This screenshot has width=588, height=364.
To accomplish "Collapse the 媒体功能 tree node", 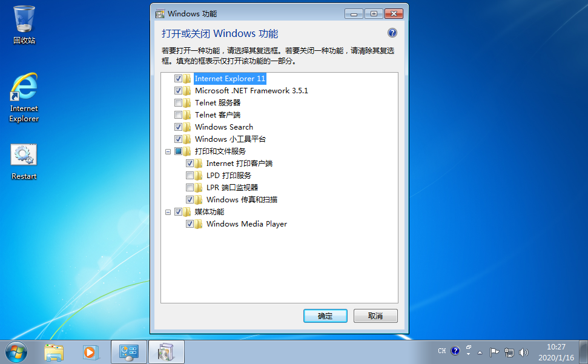I will [168, 211].
